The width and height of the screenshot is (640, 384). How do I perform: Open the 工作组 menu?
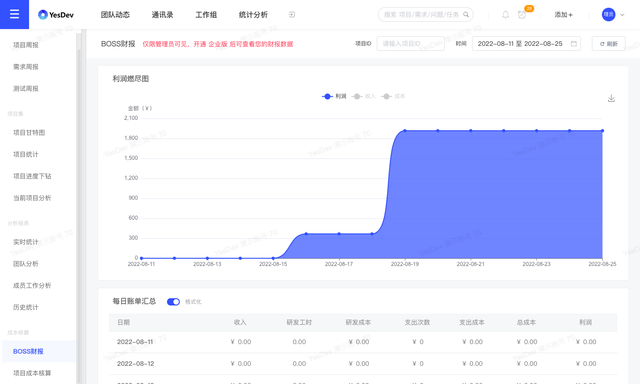[206, 15]
